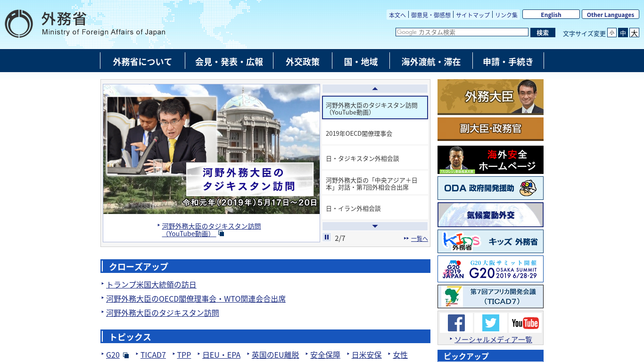Jump to 本文へ link

(397, 15)
